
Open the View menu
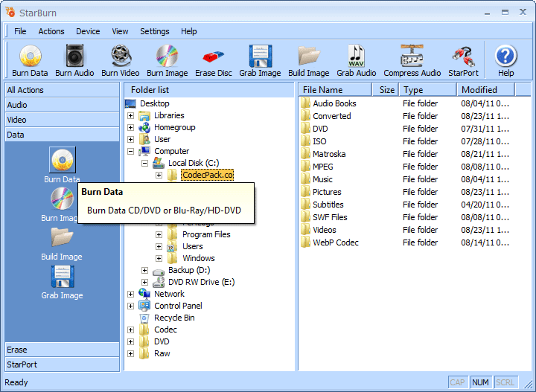coord(120,31)
